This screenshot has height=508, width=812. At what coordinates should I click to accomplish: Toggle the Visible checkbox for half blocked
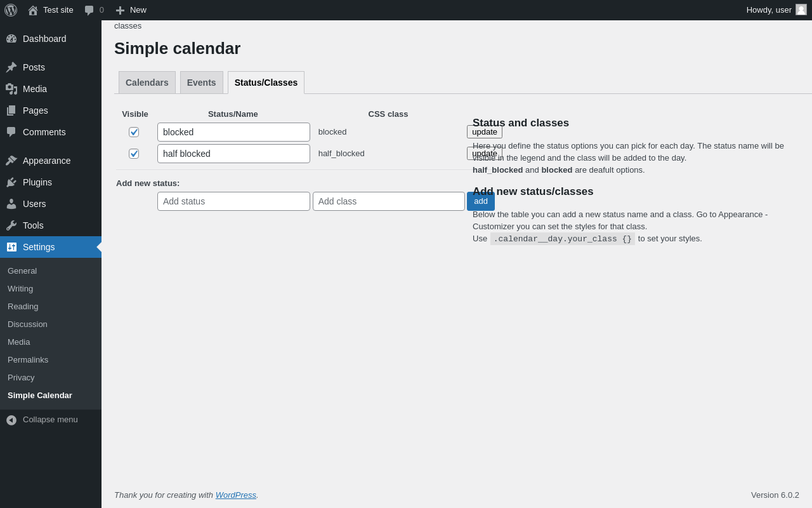point(134,154)
